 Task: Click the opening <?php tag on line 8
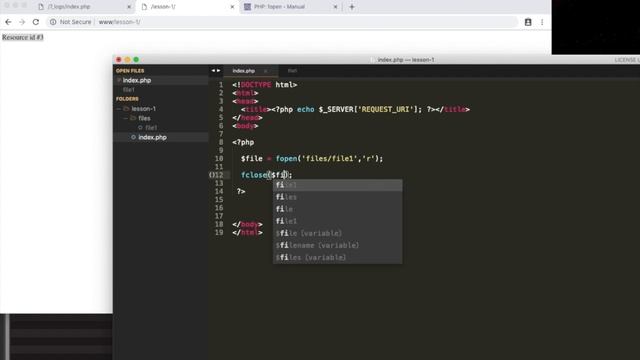[x=243, y=142]
